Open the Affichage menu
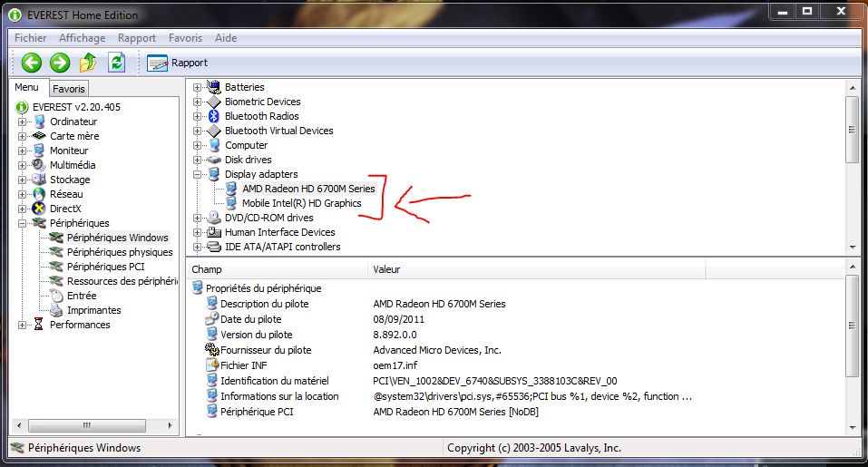The height and width of the screenshot is (467, 868). pyautogui.click(x=82, y=37)
